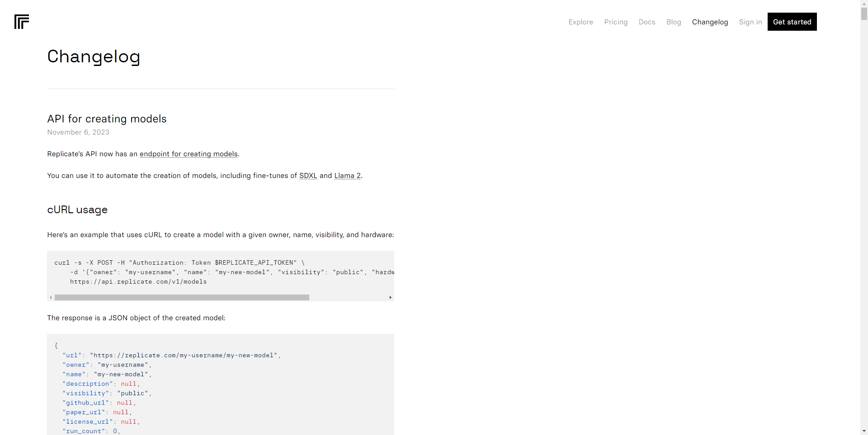Screen dimensions: 868x435
Task: Click the cURL code block horizontal scrollbar
Action: click(182, 297)
